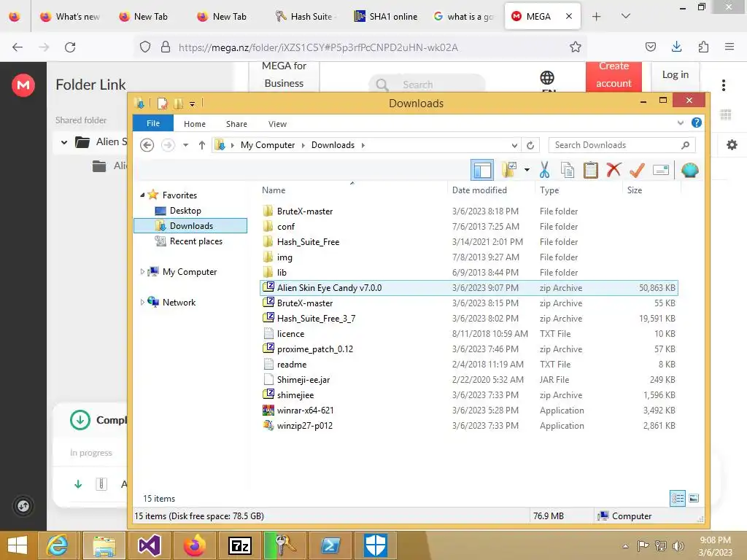Open the File ribbon tab
Screen dimensions: 747x560
(x=153, y=123)
